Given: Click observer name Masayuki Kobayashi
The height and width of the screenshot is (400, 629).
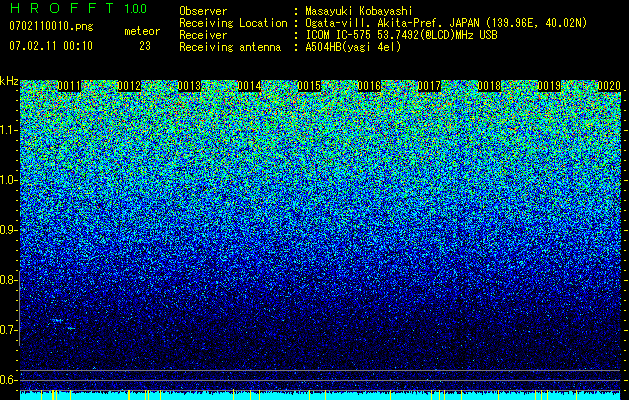Looking at the screenshot, I should click(x=359, y=12).
